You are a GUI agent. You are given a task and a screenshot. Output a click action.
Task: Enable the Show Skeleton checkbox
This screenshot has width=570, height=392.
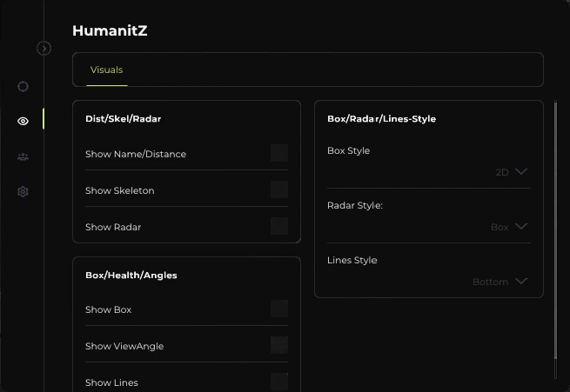pos(279,189)
